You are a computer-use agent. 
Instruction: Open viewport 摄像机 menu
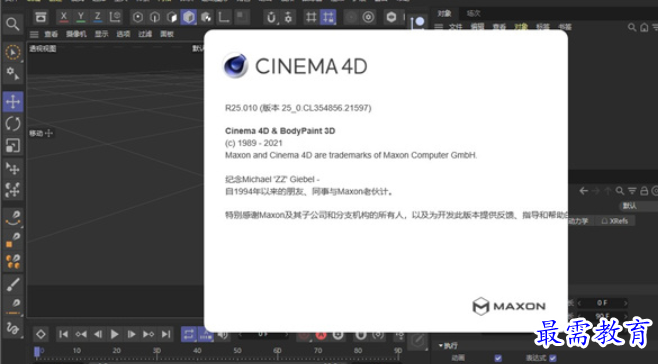76,34
